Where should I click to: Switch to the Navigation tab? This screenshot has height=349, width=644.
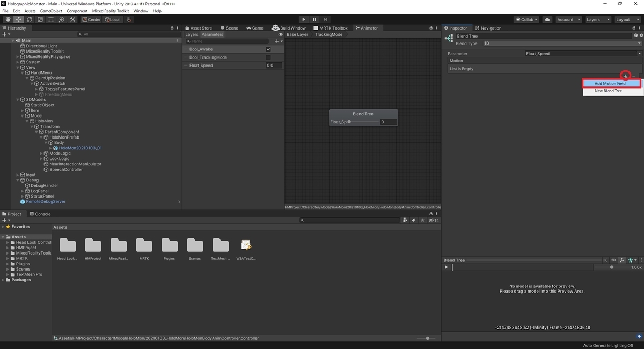[488, 28]
